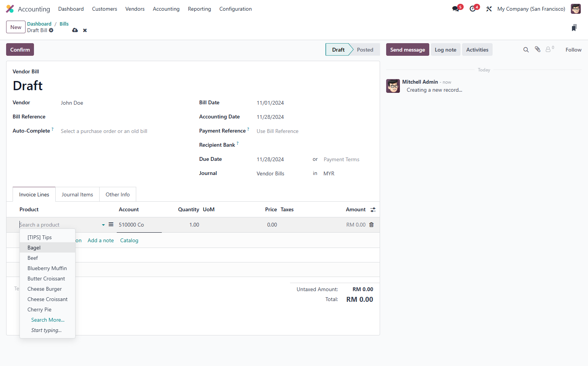Choose Beef from the product list
This screenshot has width=588, height=366.
[47, 258]
